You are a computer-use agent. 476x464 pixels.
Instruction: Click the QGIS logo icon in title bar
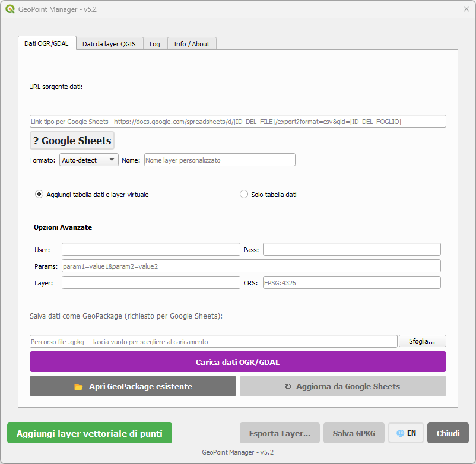(x=10, y=9)
